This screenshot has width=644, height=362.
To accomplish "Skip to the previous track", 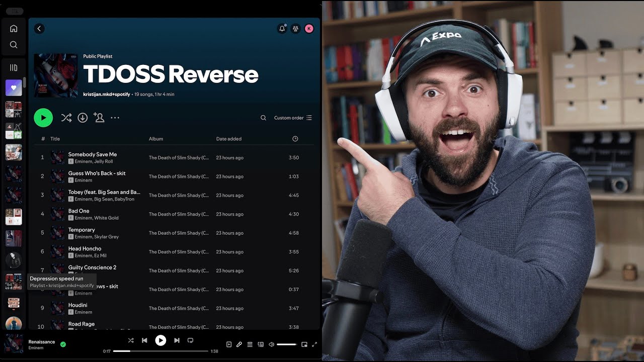I will click(144, 340).
